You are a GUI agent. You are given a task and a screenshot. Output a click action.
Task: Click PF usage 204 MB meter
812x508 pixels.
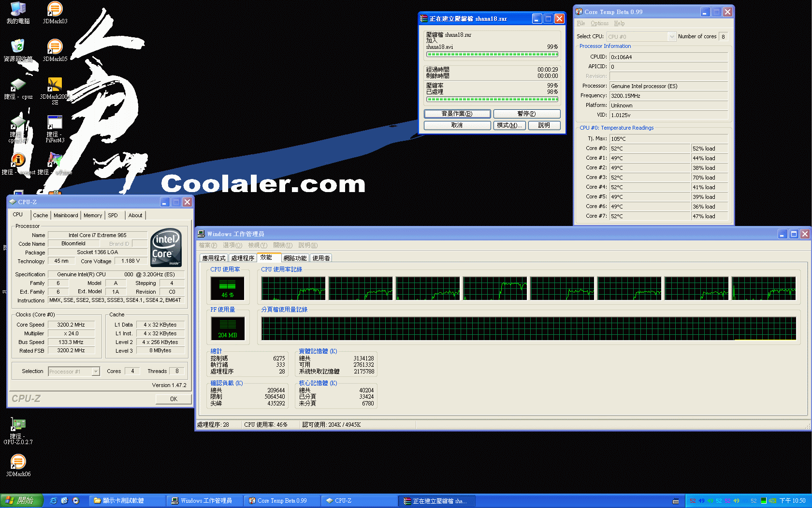click(x=227, y=328)
